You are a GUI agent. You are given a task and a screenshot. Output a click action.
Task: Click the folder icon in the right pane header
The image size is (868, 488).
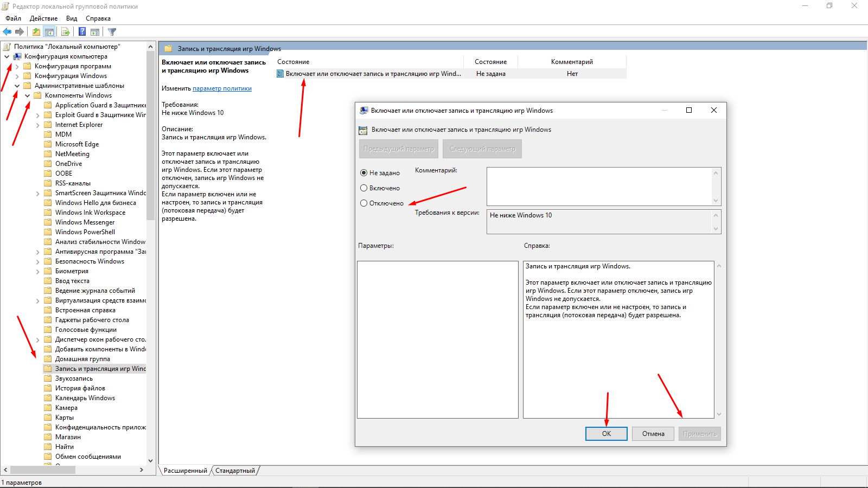168,49
